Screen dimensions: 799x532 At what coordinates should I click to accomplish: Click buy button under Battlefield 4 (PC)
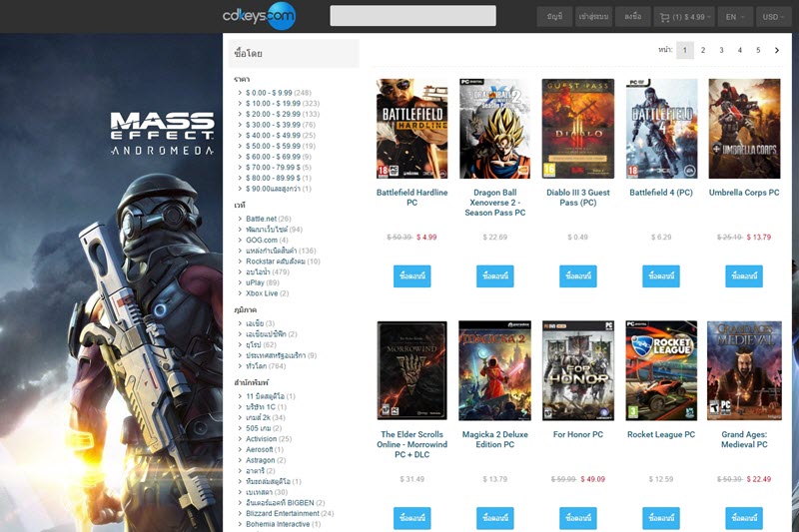(x=661, y=276)
